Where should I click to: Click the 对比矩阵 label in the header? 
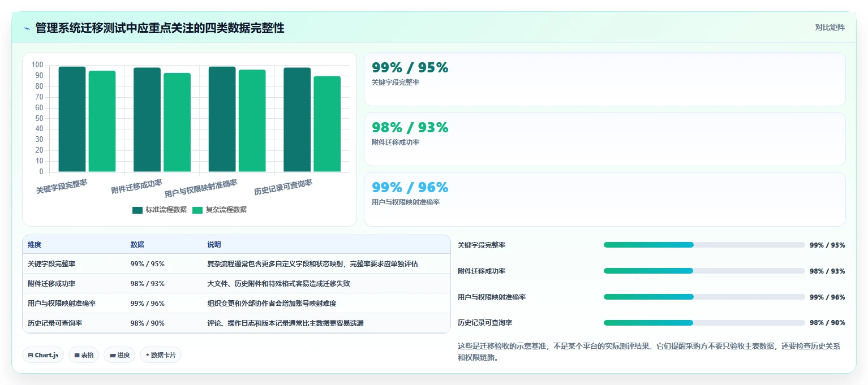pos(830,27)
